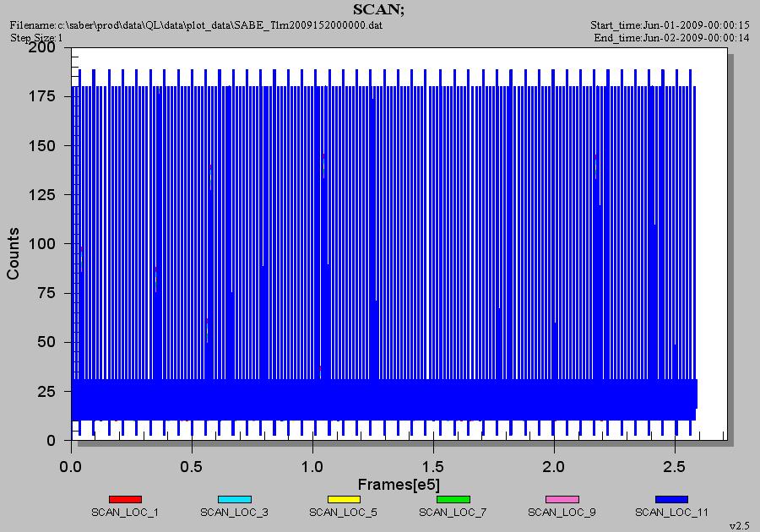The width and height of the screenshot is (760, 532).
Task: Click the Counts y-axis label
Action: (x=13, y=253)
